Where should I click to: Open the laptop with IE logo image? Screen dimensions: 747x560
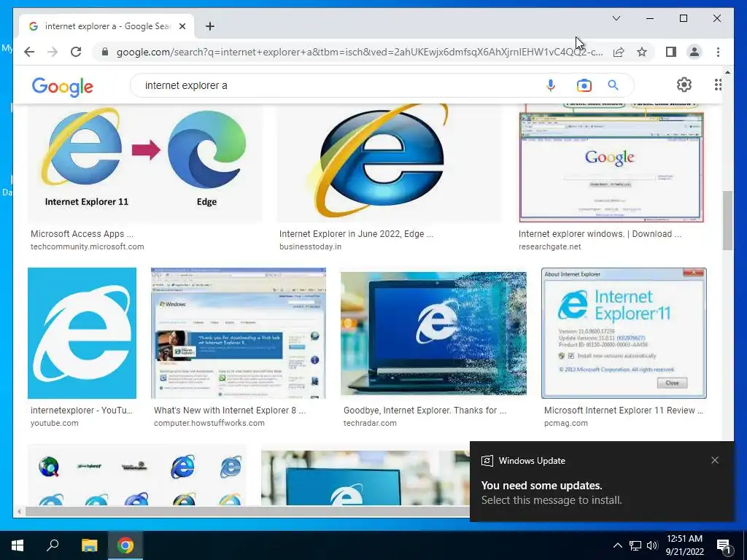[433, 333]
